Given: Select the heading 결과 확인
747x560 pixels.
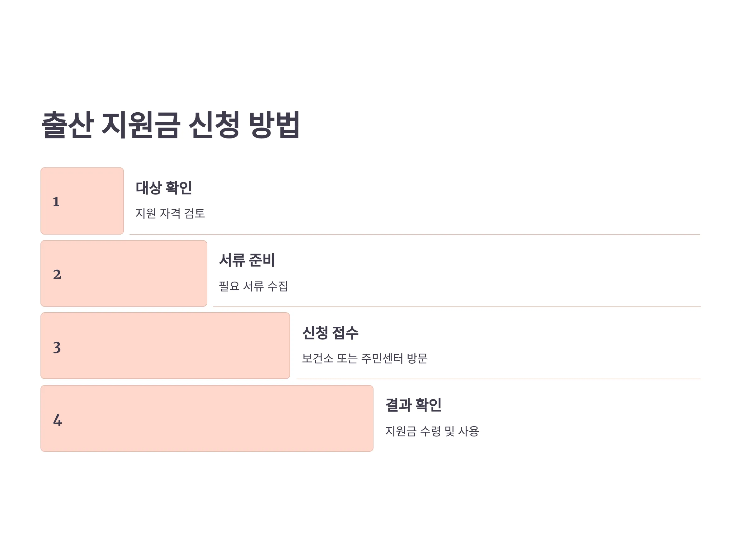Looking at the screenshot, I should point(413,405).
